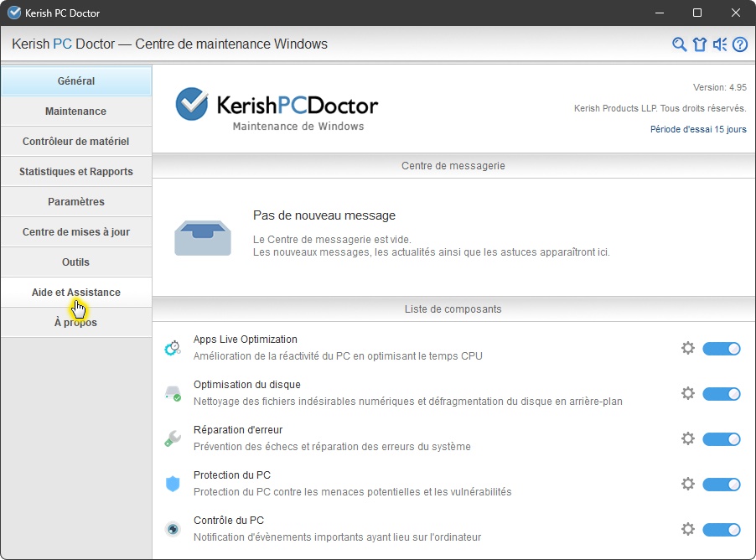
Task: Turn off the Optimisation du disque switch
Action: [x=721, y=394]
